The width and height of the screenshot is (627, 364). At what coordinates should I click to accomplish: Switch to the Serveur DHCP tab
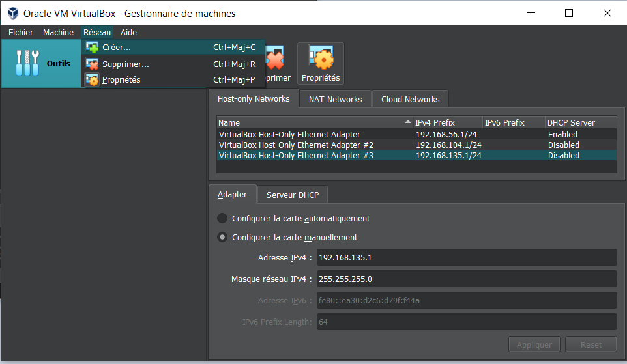tap(293, 195)
